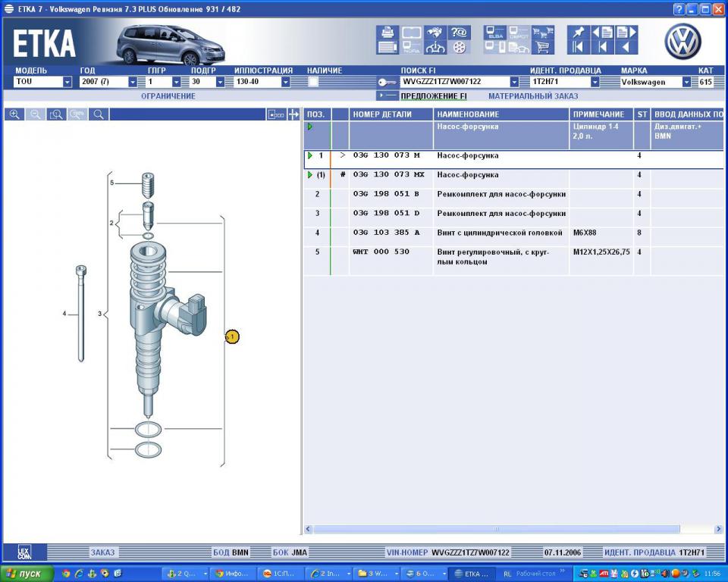Click yellow callout 1 in illustration
This screenshot has width=728, height=582.
[232, 337]
